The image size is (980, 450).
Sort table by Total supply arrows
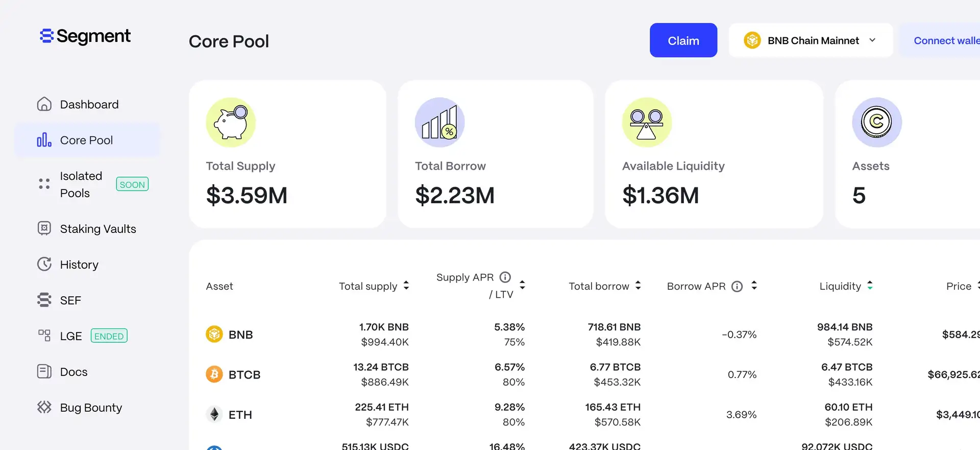(406, 286)
